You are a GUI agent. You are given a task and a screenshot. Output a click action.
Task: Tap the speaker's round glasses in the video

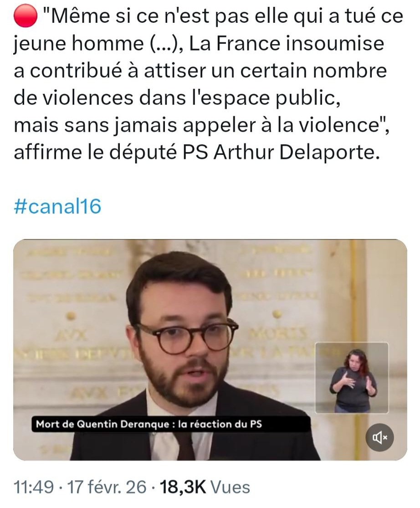click(x=186, y=338)
